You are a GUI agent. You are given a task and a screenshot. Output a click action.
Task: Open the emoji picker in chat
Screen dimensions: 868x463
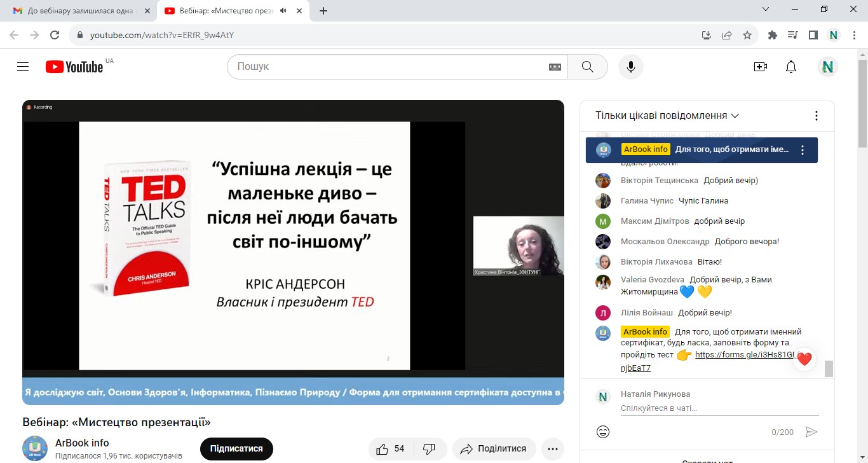click(x=603, y=432)
